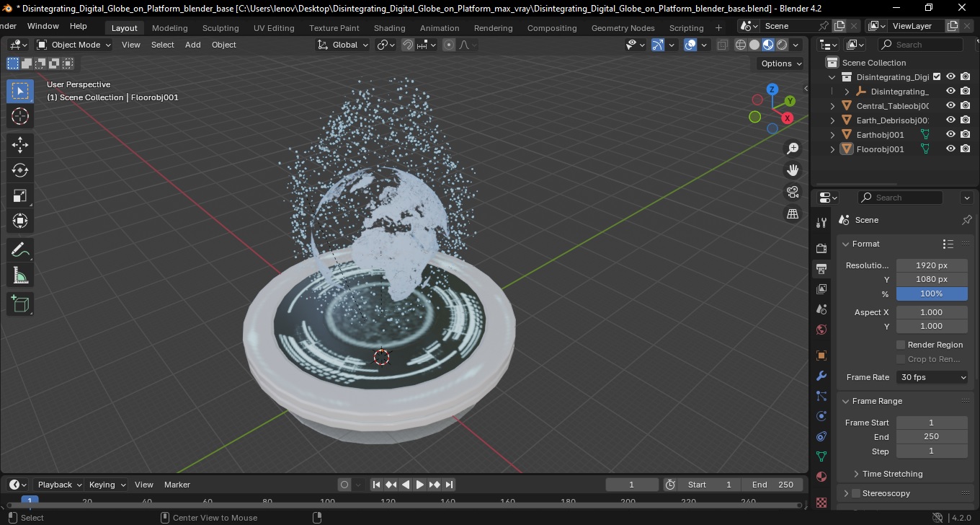
Task: Open the Playback dropdown in timeline
Action: [58, 485]
